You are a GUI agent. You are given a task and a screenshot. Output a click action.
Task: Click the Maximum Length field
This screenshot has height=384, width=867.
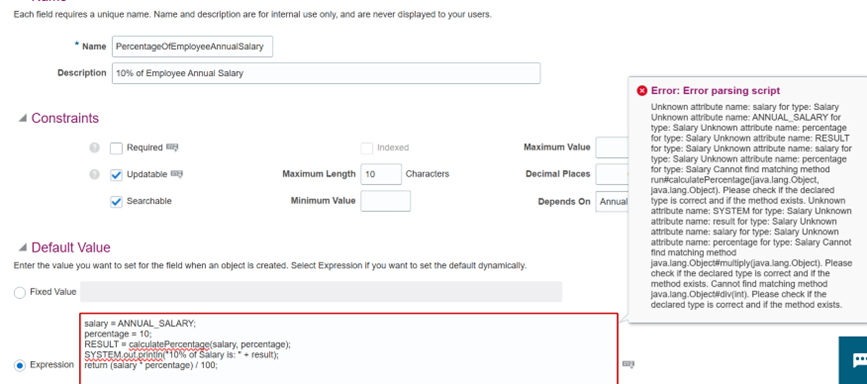381,174
